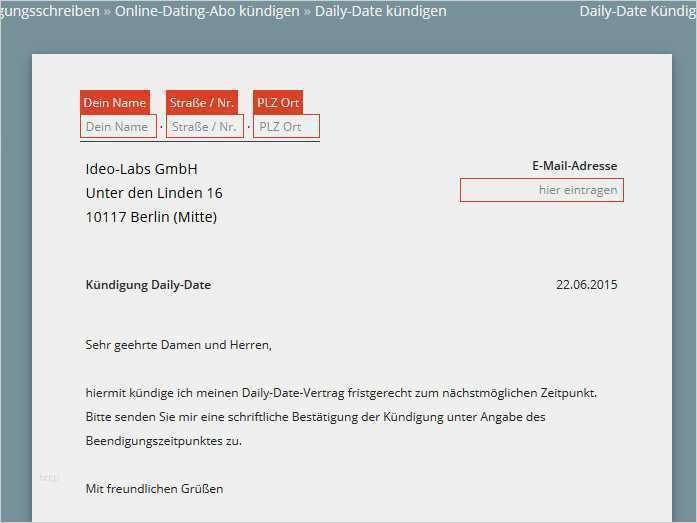Image resolution: width=697 pixels, height=523 pixels.
Task: Go to the truncated 'gungsschreiben' breadcrumb
Action: click(50, 11)
